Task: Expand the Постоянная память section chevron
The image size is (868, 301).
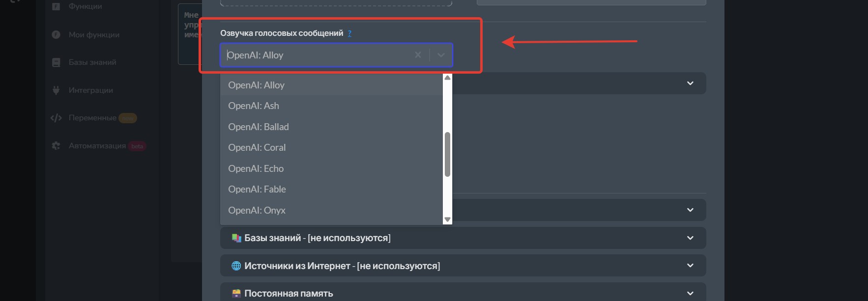Action: coord(690,293)
